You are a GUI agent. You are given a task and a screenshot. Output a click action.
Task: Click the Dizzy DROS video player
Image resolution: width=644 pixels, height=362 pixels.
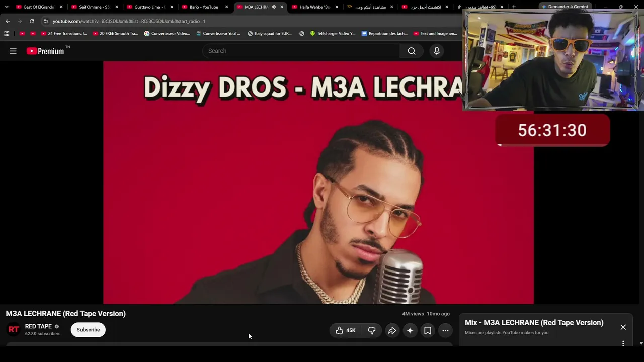[318, 183]
